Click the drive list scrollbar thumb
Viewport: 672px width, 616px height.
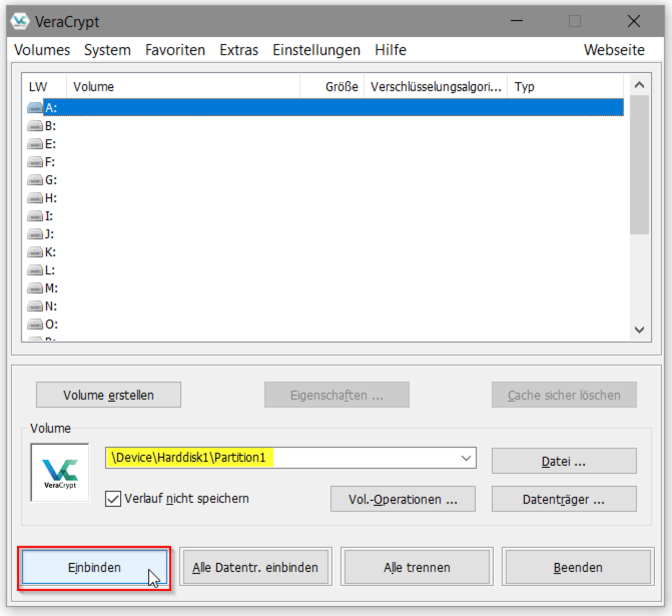tap(639, 165)
